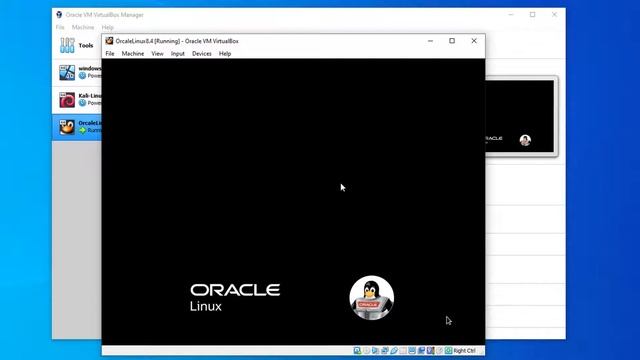
Task: Click the Tools icon in VirtualBox Manager
Action: (x=67, y=45)
